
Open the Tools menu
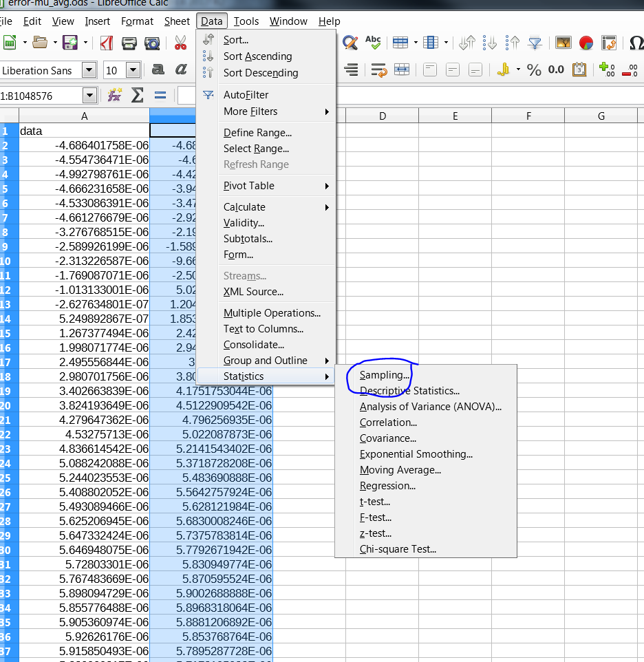[246, 21]
